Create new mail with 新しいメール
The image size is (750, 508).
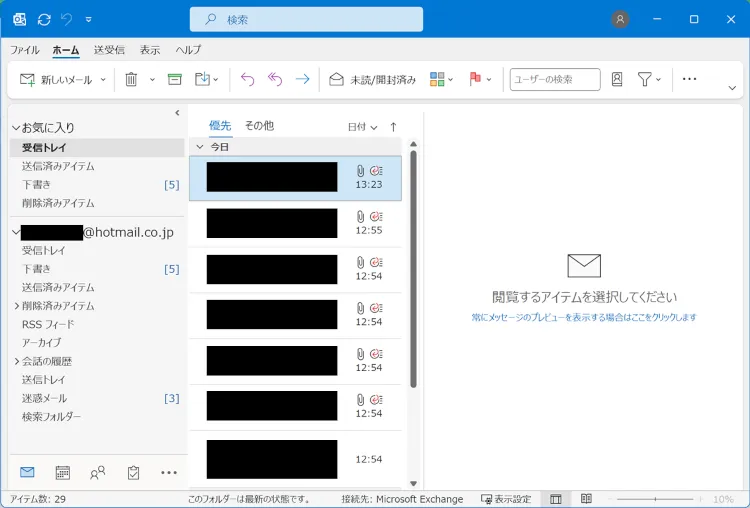(x=55, y=79)
